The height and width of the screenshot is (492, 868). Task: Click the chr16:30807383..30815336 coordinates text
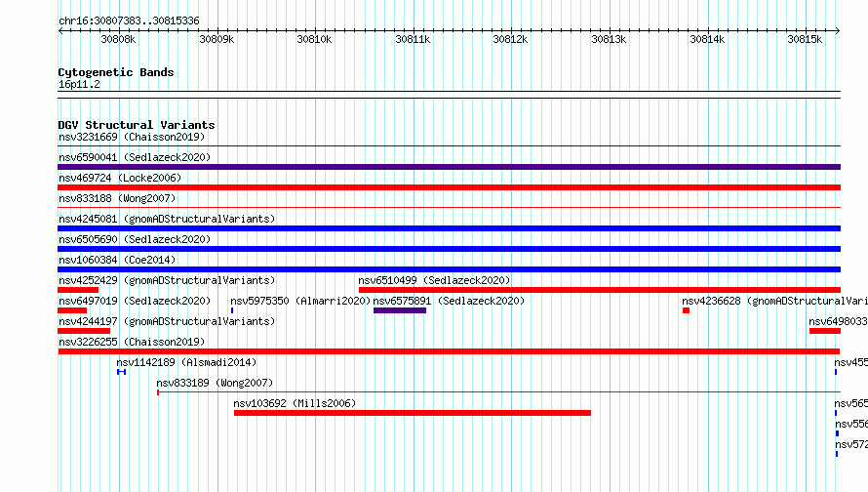(x=129, y=20)
